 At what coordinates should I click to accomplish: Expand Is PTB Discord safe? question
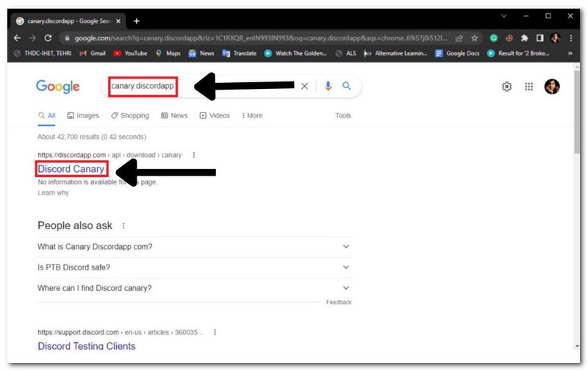pos(195,267)
